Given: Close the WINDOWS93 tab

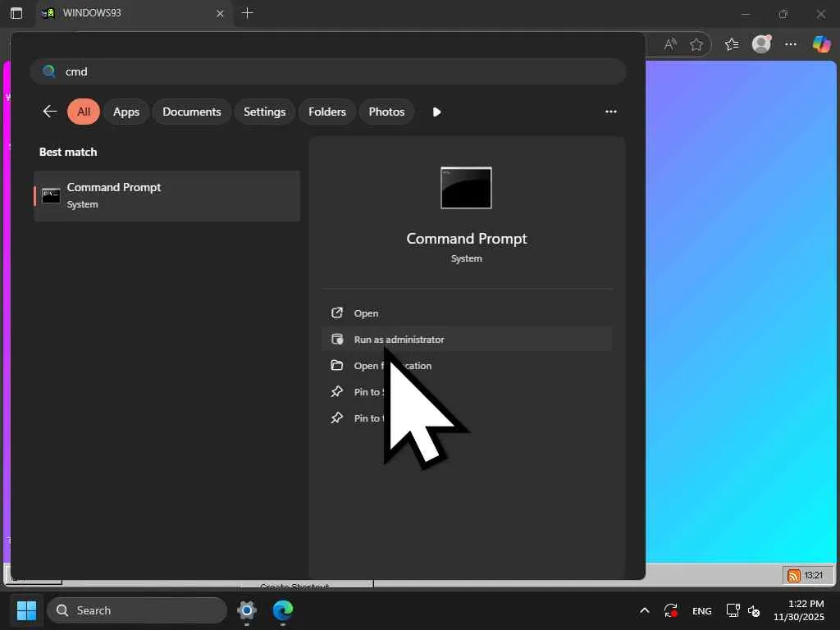Looking at the screenshot, I should pyautogui.click(x=220, y=13).
